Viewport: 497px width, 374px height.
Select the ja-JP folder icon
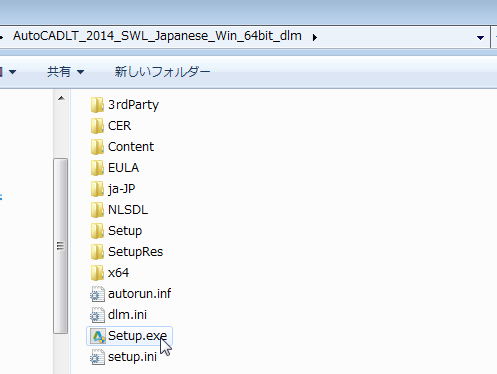pos(97,189)
